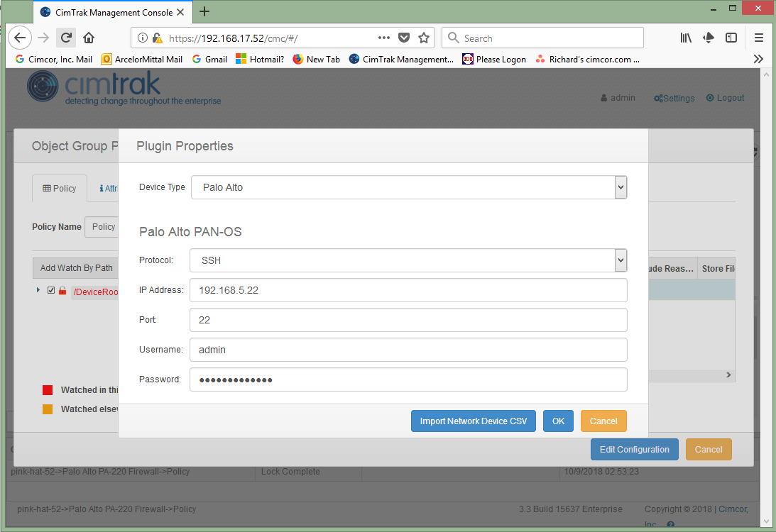Click the browser reload button

tap(66, 38)
